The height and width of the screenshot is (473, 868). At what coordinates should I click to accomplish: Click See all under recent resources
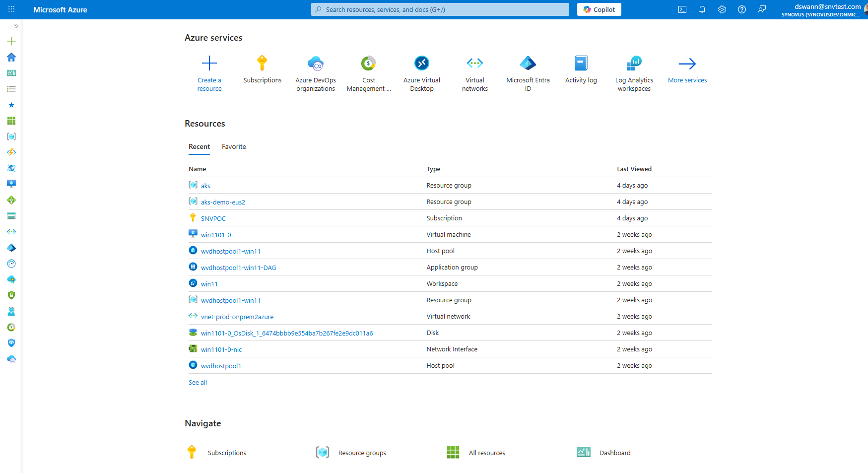coord(197,382)
